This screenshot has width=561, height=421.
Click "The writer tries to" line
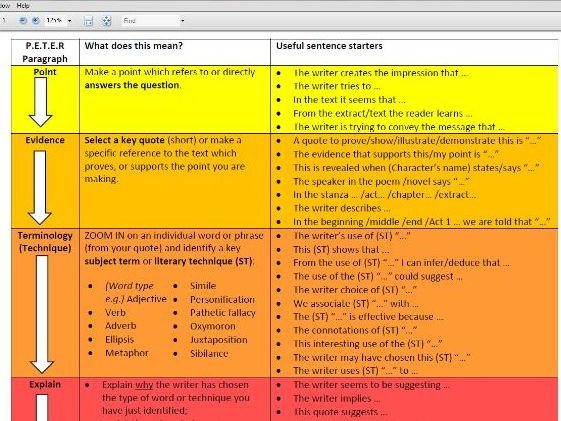click(x=337, y=86)
